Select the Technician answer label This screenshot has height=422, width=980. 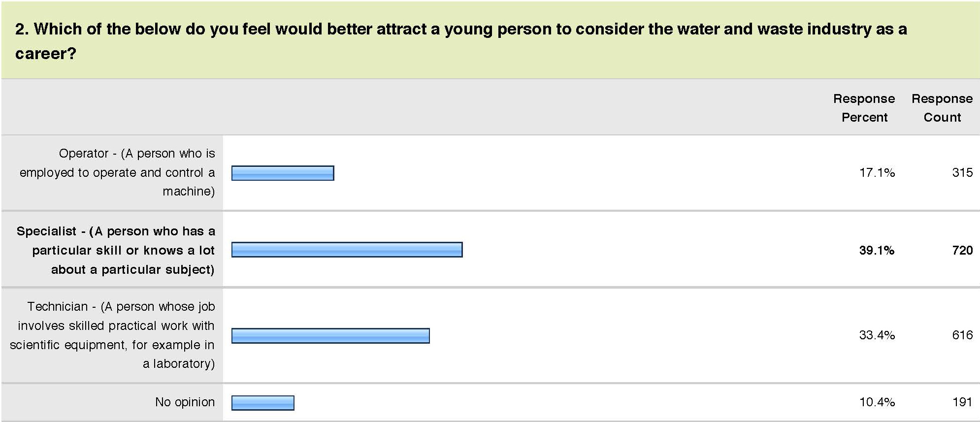click(x=112, y=335)
